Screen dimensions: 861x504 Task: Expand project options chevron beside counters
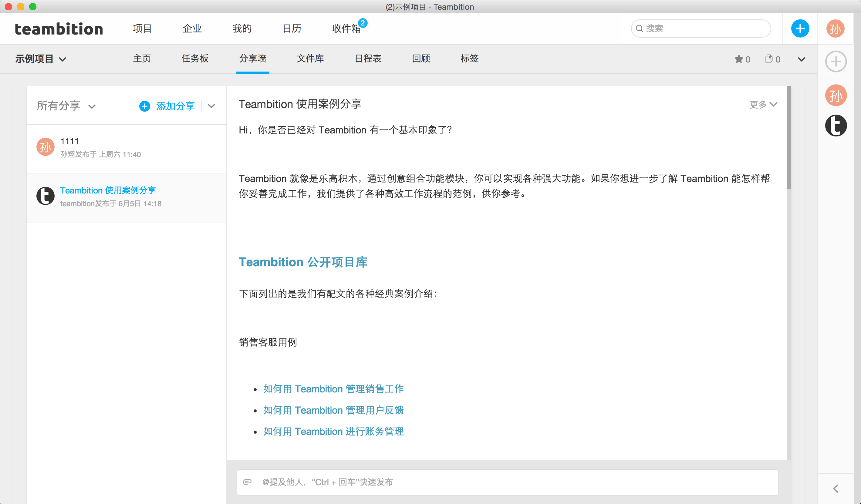[x=801, y=59]
